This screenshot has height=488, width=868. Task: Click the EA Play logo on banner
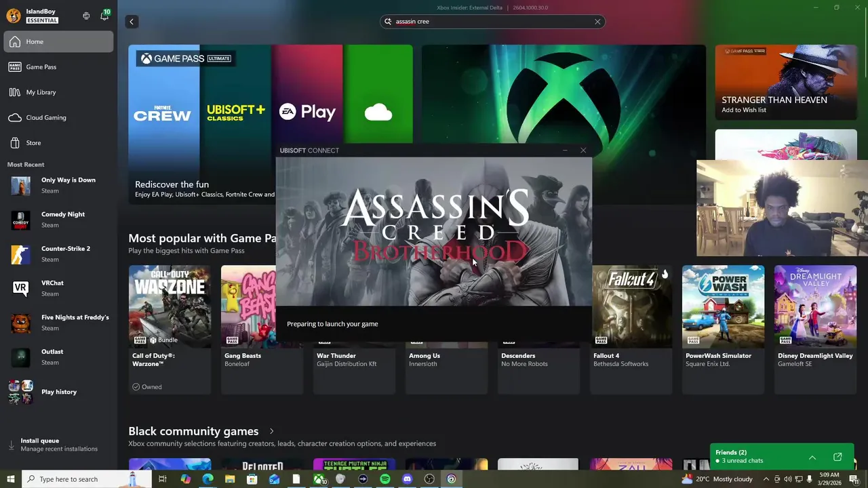[x=307, y=113]
